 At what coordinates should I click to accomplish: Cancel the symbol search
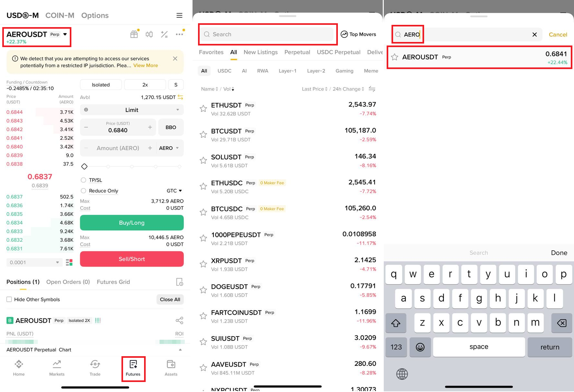558,35
